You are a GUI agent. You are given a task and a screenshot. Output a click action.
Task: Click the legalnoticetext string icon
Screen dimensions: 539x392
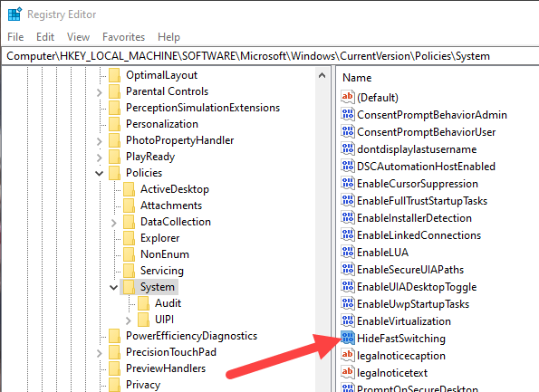point(347,372)
